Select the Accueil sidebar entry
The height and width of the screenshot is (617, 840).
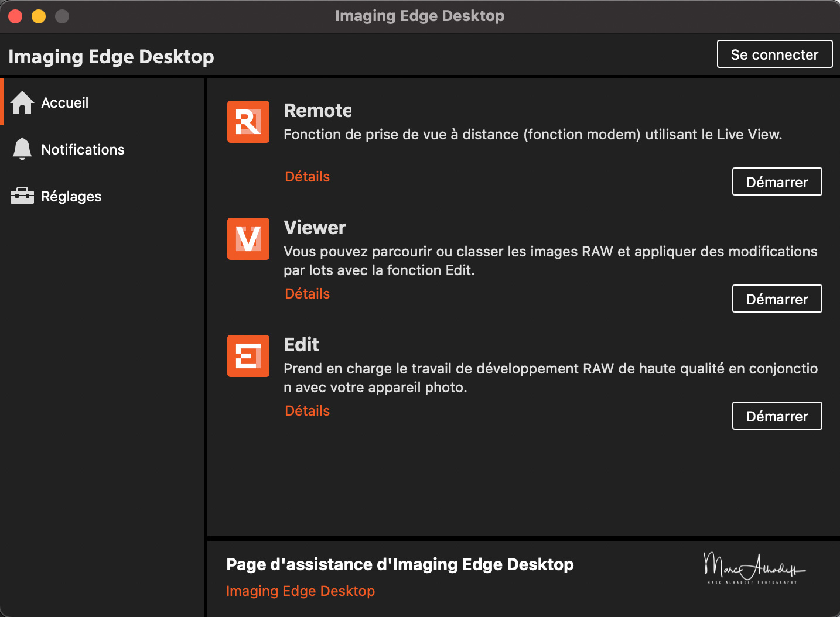[64, 102]
